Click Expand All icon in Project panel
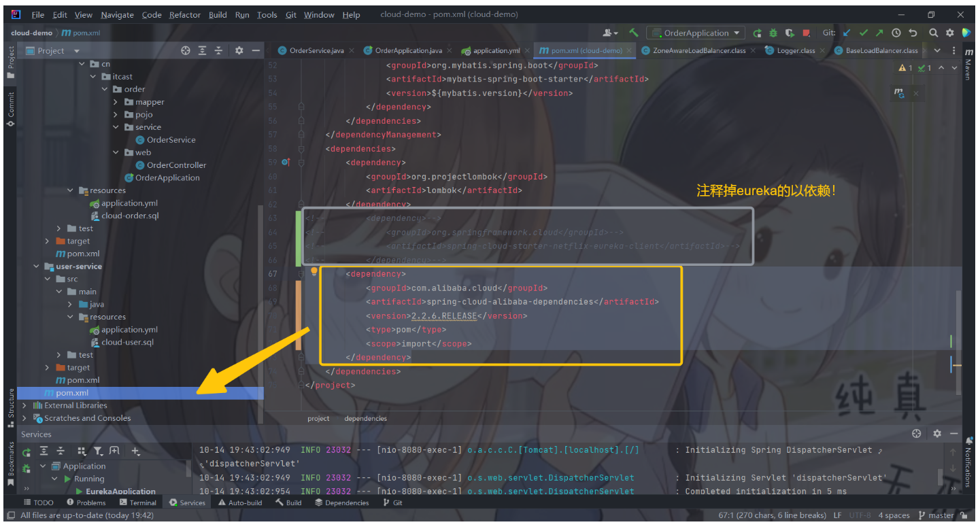This screenshot has height=531, width=980. [x=202, y=50]
